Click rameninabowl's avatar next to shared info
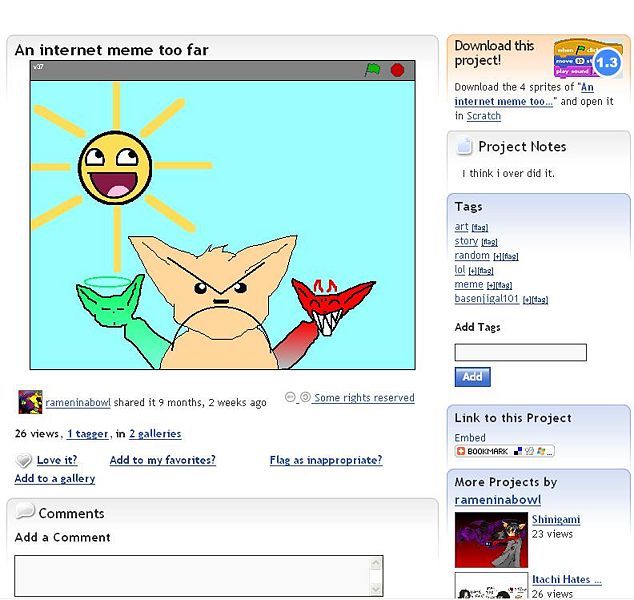The height and width of the screenshot is (600, 634). point(30,402)
